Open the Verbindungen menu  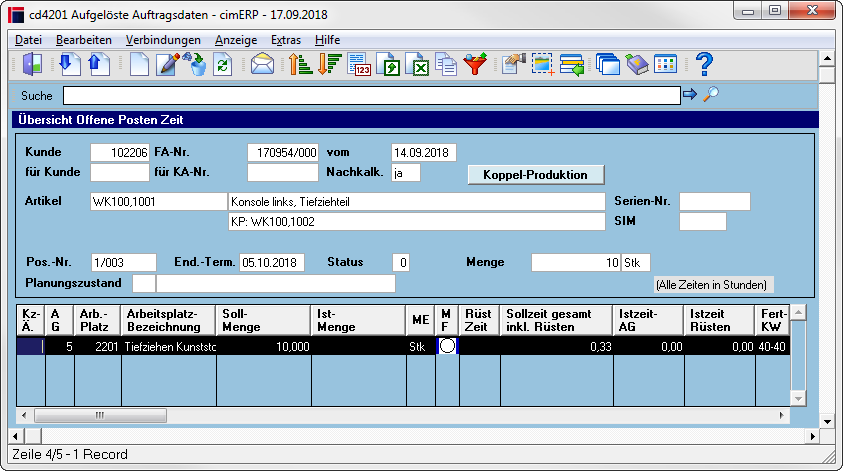pyautogui.click(x=163, y=40)
